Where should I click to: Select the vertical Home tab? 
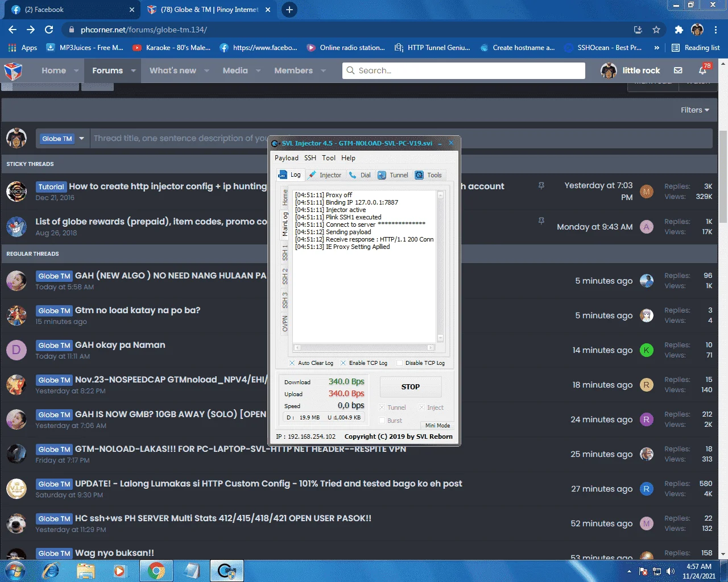click(285, 198)
